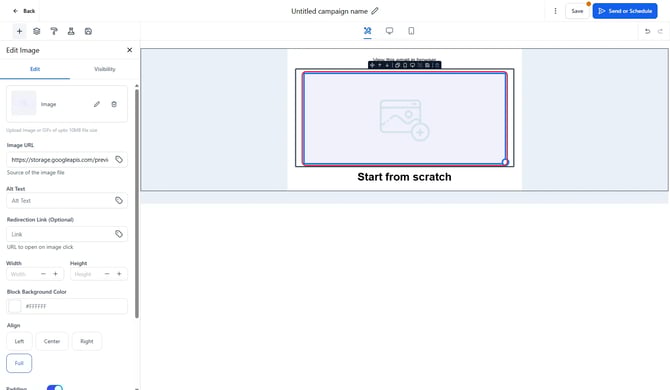The image size is (670, 390).
Task: Click the Untitled campaign name title
Action: point(329,11)
